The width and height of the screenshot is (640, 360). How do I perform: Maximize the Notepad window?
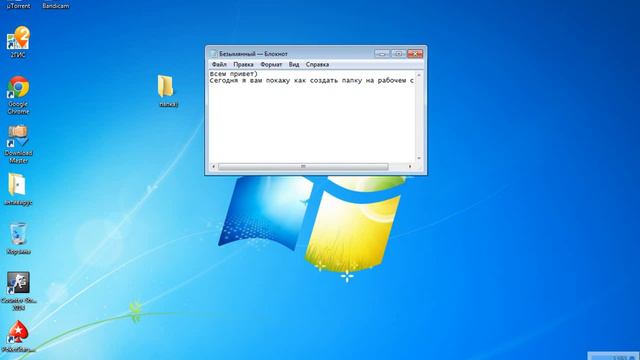tap(398, 53)
